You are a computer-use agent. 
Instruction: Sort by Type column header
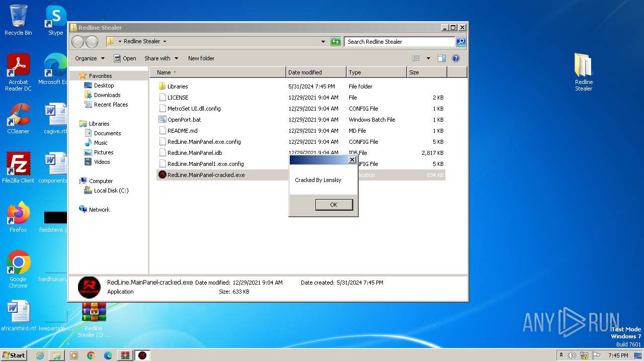pos(376,72)
